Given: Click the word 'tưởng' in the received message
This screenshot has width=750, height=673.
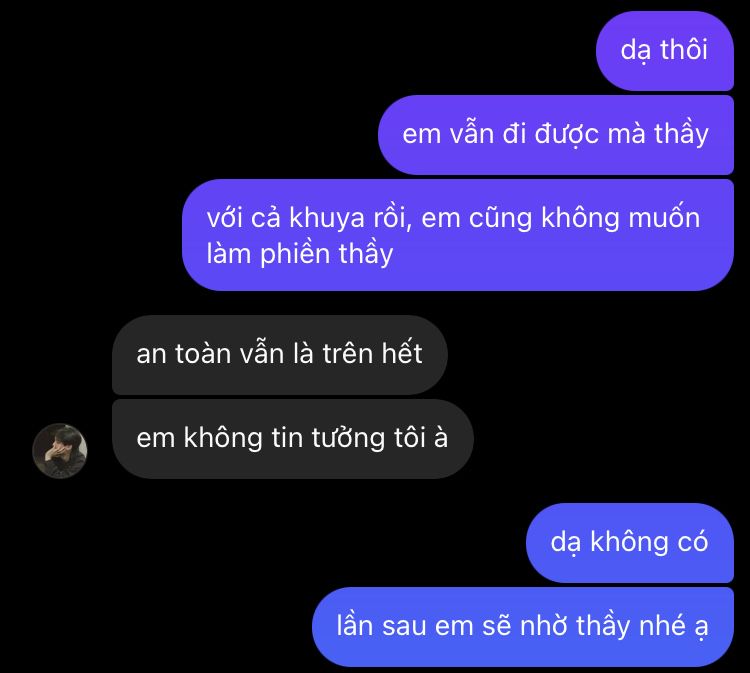Looking at the screenshot, I should pos(348,439).
